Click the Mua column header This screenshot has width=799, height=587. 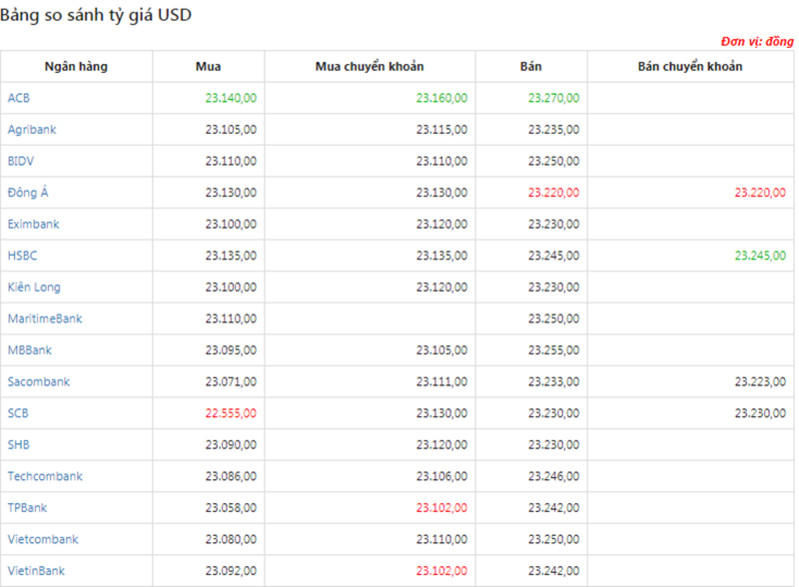(x=208, y=66)
